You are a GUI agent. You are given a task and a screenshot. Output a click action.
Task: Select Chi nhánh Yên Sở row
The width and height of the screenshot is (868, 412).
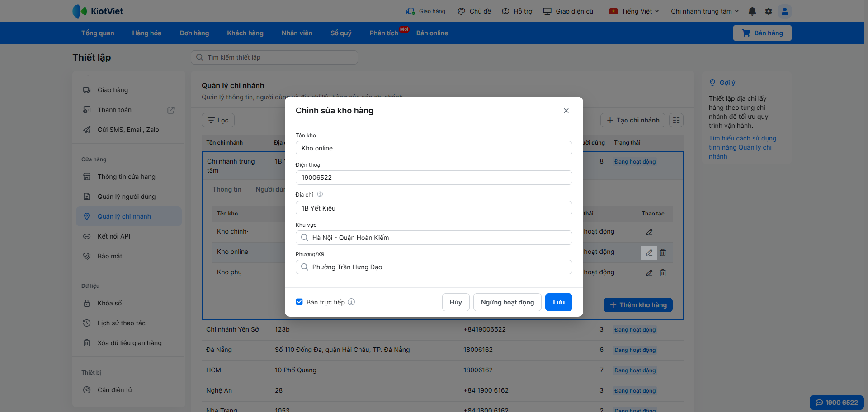click(443, 330)
